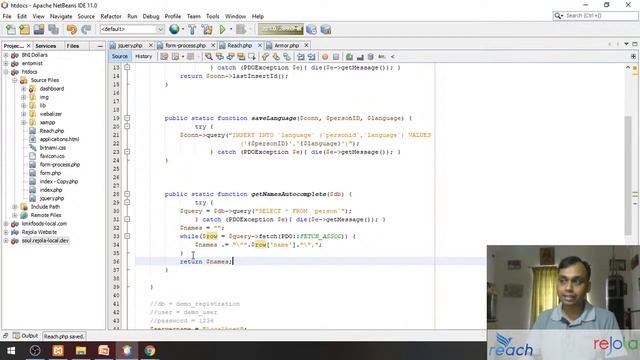Collapse try block fold at line 29
This screenshot has width=640, height=360.
point(127,202)
